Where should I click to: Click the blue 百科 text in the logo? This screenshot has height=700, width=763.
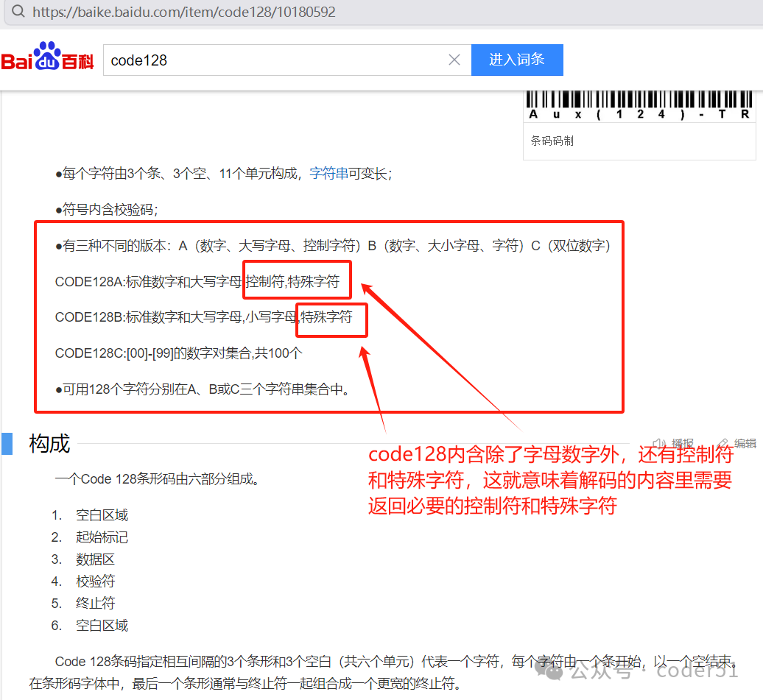coord(78,60)
